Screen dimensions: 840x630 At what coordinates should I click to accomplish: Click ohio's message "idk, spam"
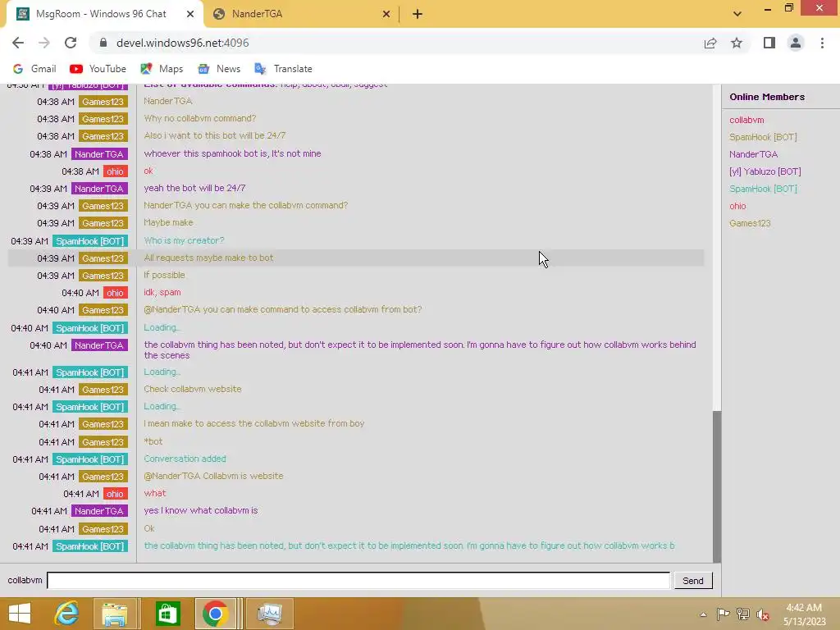click(162, 293)
